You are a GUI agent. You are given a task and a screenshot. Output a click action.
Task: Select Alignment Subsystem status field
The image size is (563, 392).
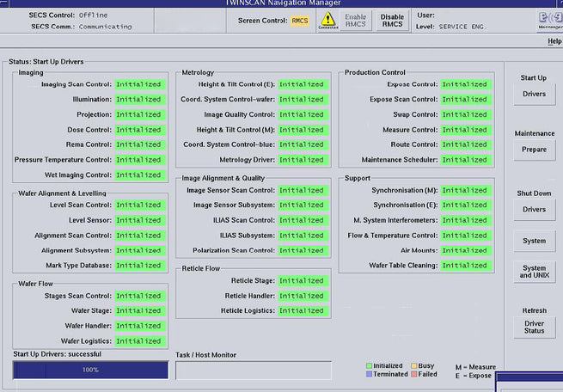(x=139, y=250)
